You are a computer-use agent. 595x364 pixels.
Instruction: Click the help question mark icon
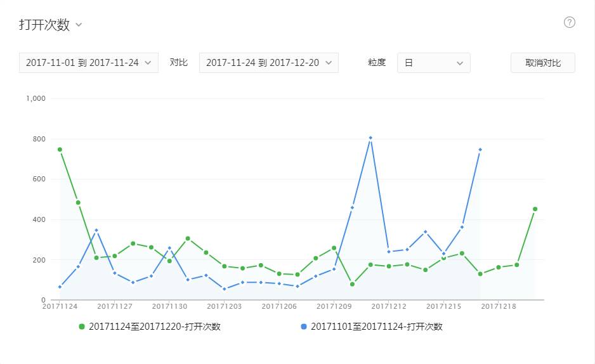(569, 23)
